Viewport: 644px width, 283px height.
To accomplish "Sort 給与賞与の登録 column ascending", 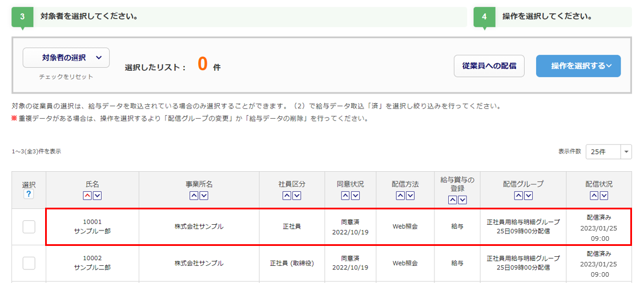I will click(452, 200).
